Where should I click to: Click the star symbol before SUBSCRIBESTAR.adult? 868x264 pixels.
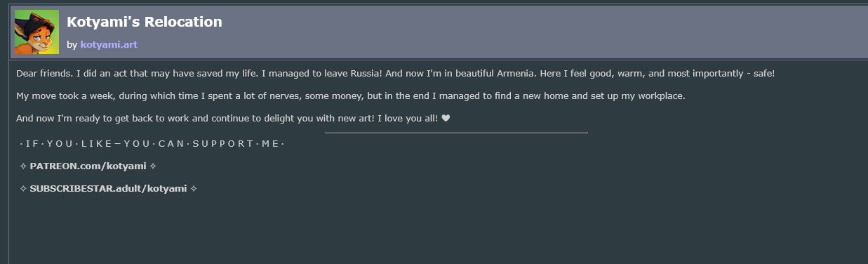23,189
